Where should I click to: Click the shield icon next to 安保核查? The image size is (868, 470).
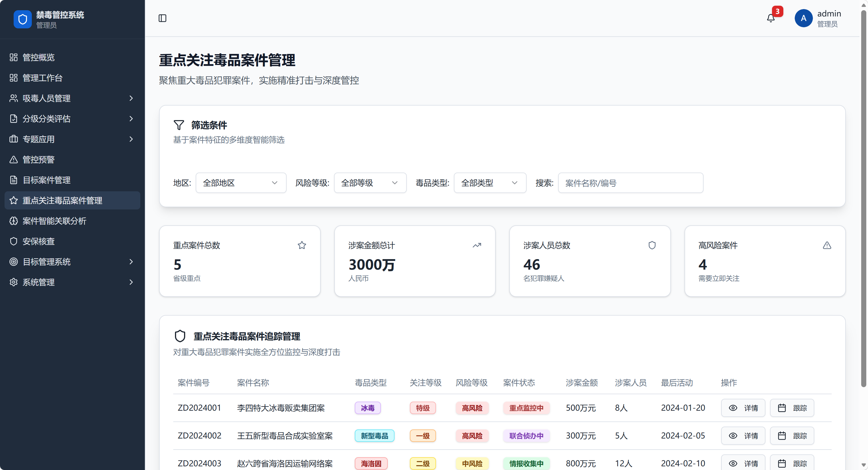click(x=13, y=241)
